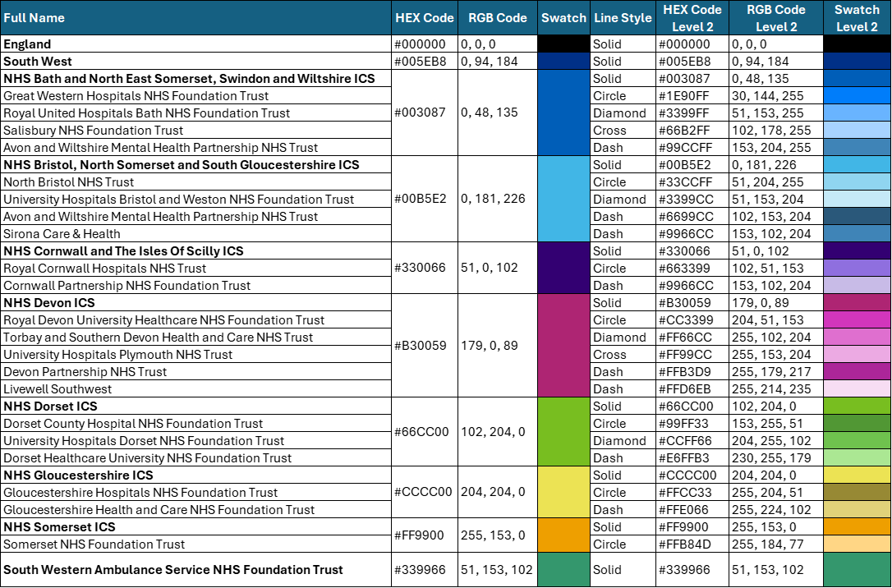
Task: Click the #1E90FF hex code cell
Action: (692, 95)
